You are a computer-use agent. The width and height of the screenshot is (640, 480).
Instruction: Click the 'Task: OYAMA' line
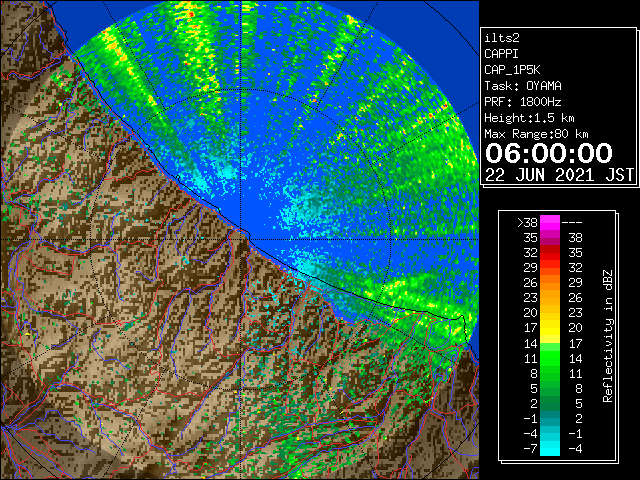click(523, 86)
